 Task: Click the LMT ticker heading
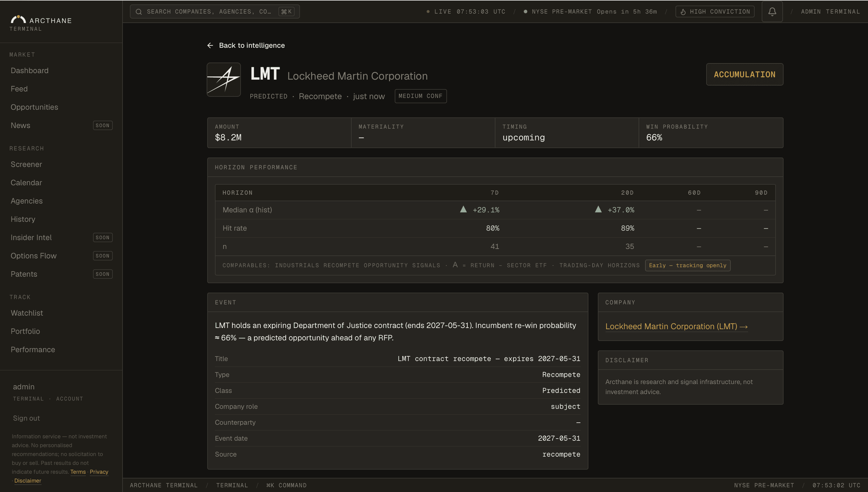265,73
